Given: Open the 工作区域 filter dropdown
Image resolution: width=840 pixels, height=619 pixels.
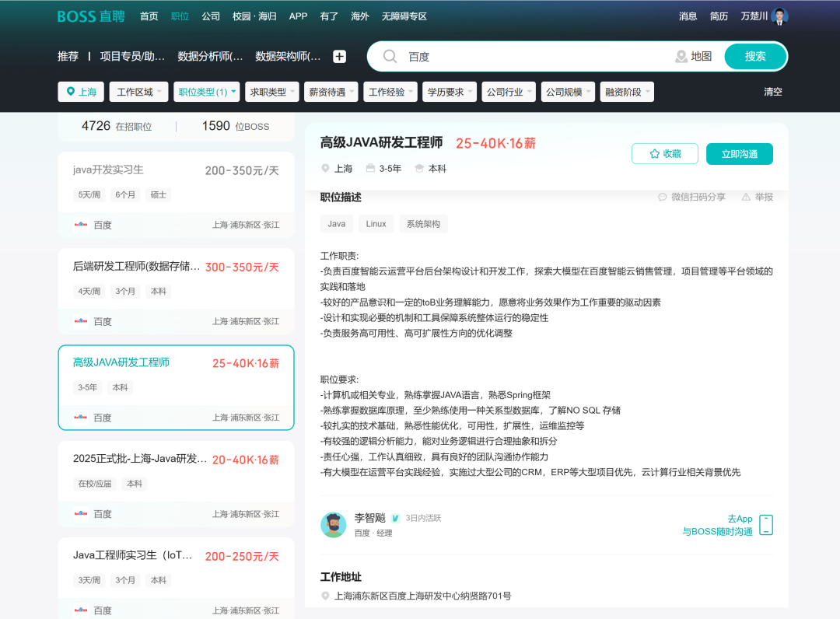Looking at the screenshot, I should (138, 92).
